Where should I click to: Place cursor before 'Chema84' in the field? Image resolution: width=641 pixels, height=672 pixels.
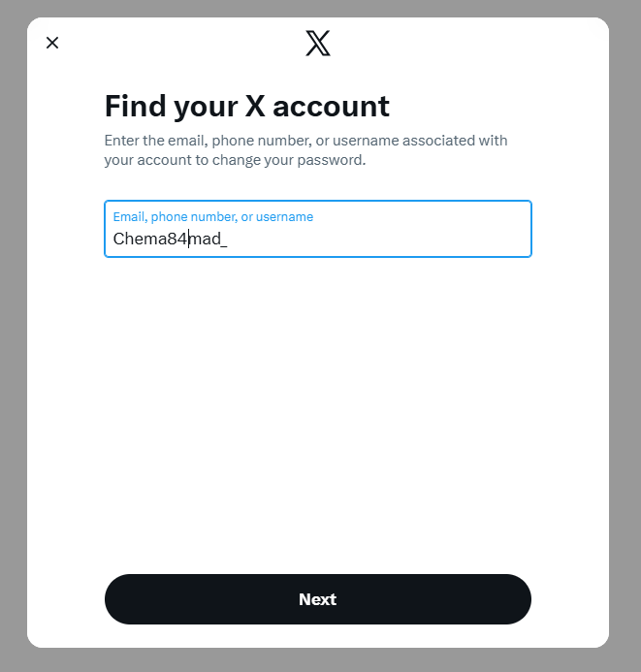(x=113, y=239)
